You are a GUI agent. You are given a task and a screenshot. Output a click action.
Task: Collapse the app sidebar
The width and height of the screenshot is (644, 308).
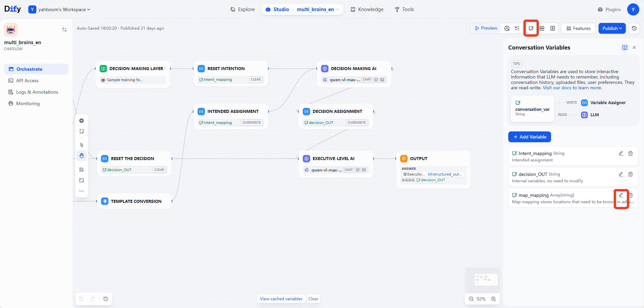click(64, 30)
